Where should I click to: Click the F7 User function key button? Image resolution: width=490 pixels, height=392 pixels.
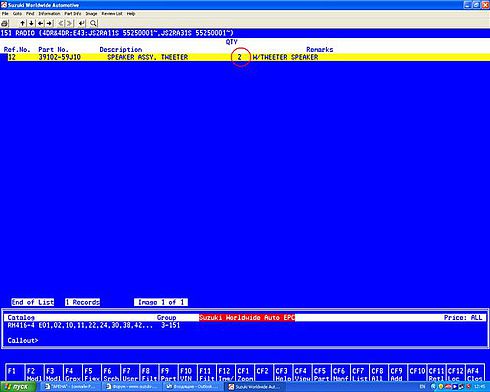click(x=130, y=374)
